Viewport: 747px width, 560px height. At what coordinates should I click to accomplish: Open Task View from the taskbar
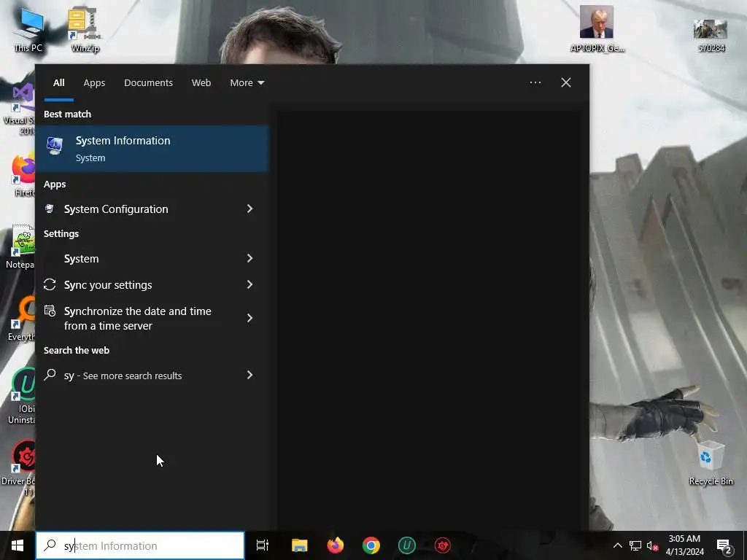tap(263, 545)
